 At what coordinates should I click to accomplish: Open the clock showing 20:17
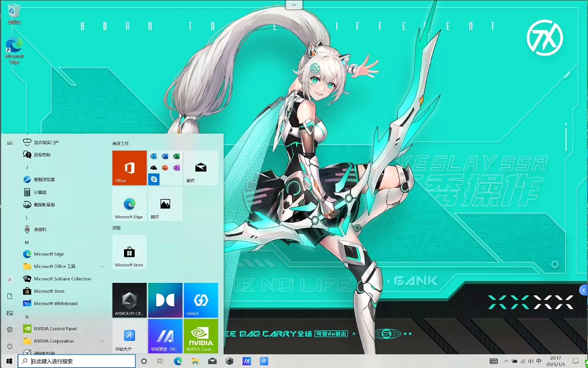pos(556,361)
